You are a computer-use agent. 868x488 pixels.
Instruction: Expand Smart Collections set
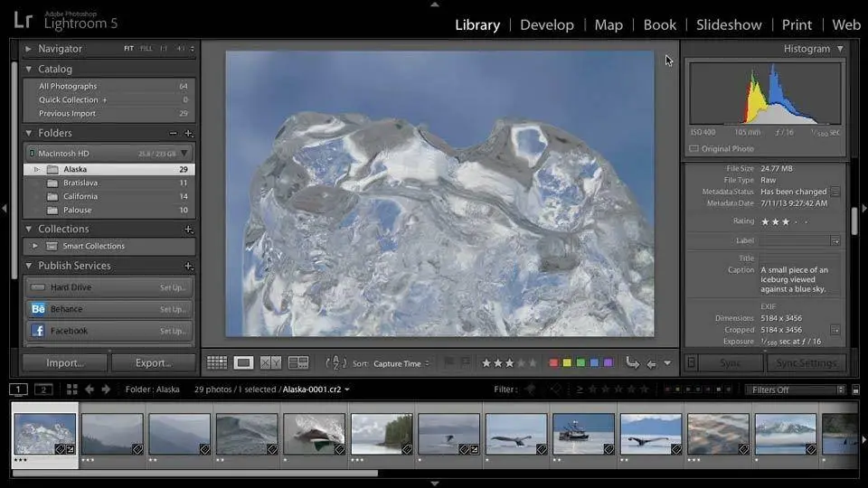[35, 246]
